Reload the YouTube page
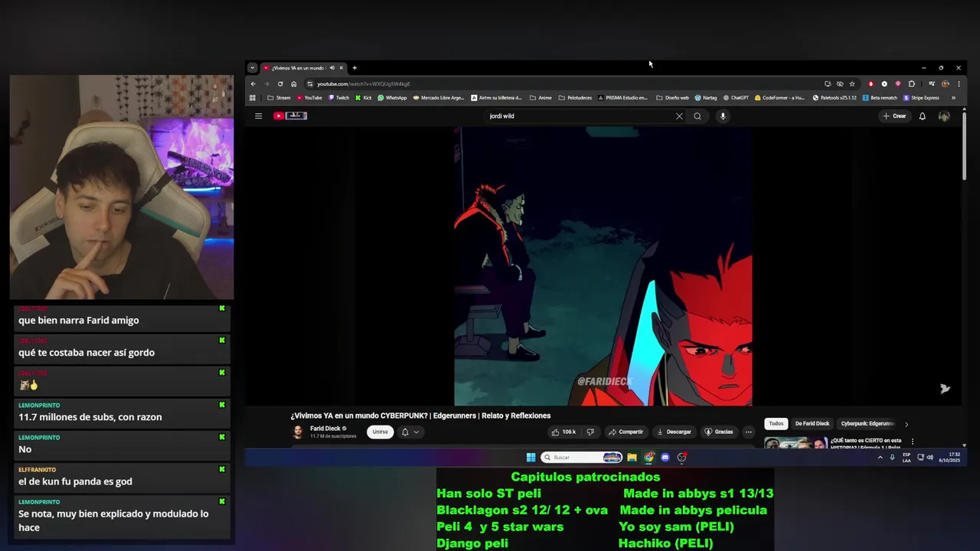This screenshot has height=551, width=980. click(280, 83)
